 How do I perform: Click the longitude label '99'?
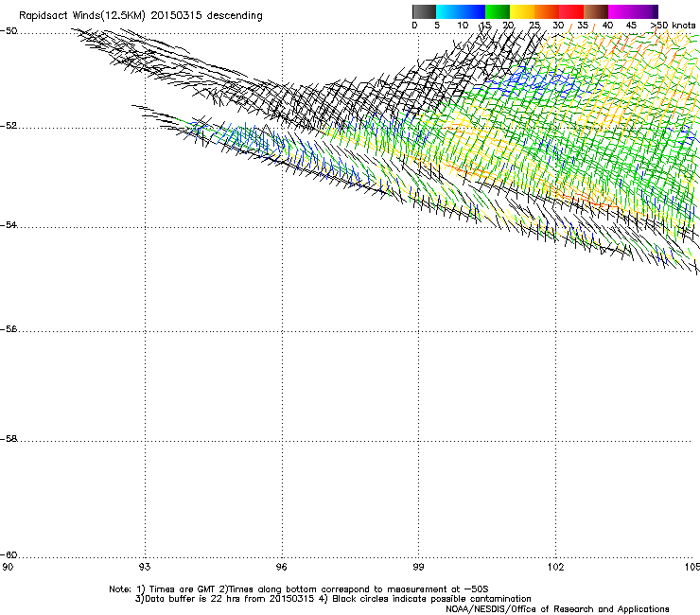418,567
